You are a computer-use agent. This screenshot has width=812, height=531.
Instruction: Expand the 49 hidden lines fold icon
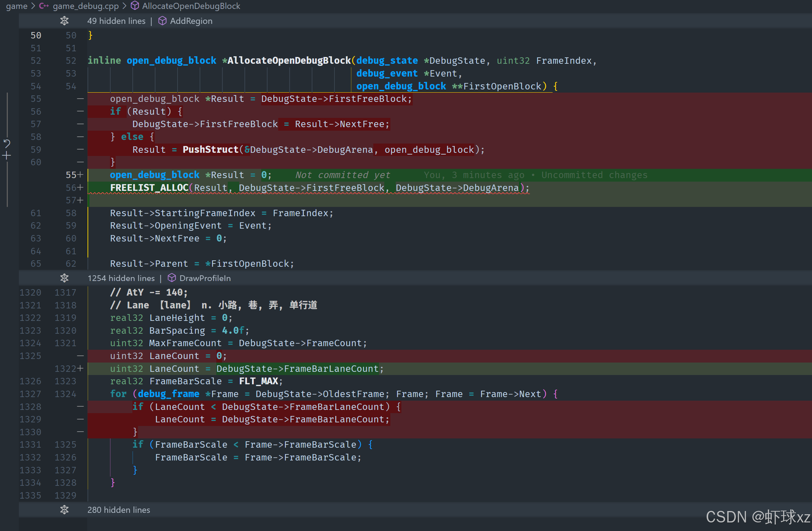pyautogui.click(x=64, y=21)
